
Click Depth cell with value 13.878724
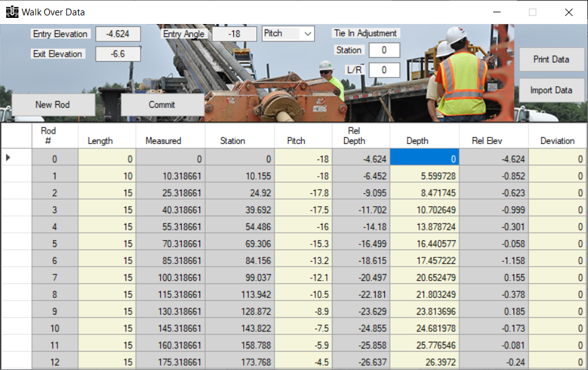424,227
